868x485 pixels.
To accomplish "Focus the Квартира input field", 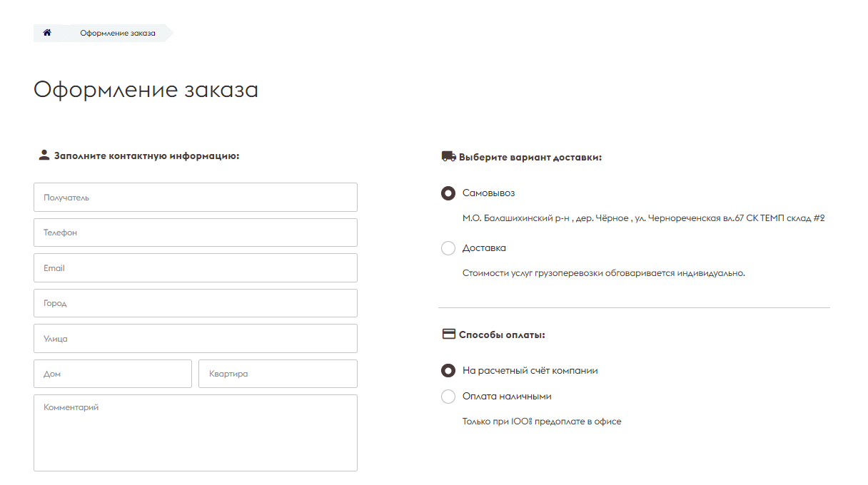I will (278, 374).
